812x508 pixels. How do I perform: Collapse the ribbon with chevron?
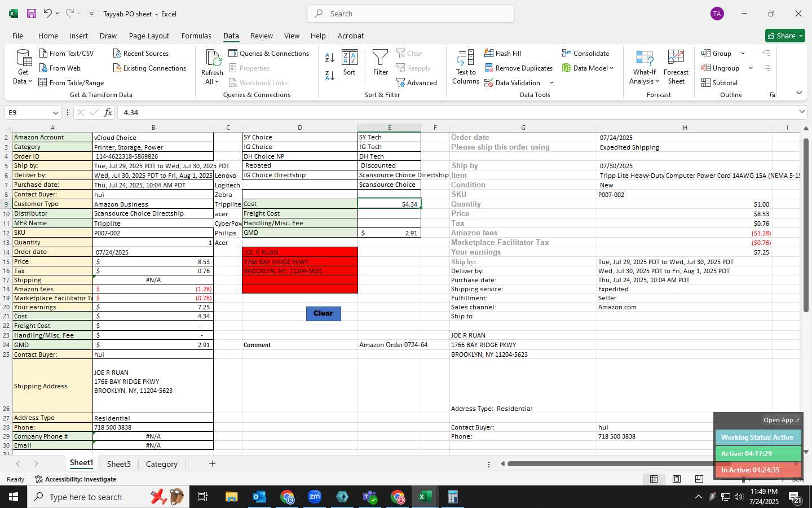(799, 93)
